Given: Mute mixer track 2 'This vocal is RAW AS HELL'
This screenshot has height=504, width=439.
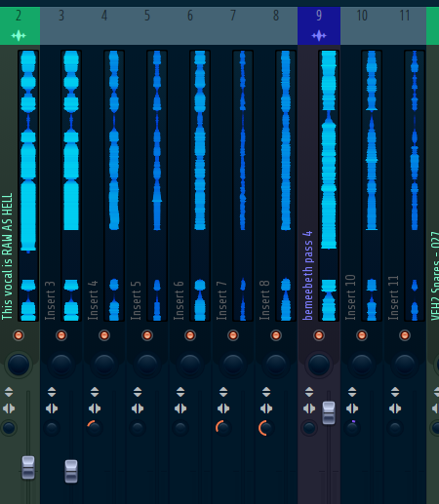Looking at the screenshot, I should click(x=19, y=335).
